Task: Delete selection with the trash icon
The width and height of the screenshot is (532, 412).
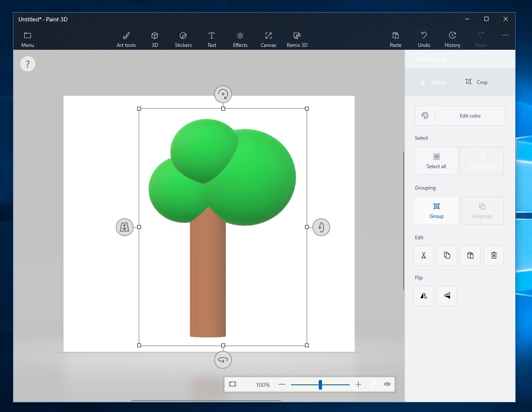Action: pos(494,255)
